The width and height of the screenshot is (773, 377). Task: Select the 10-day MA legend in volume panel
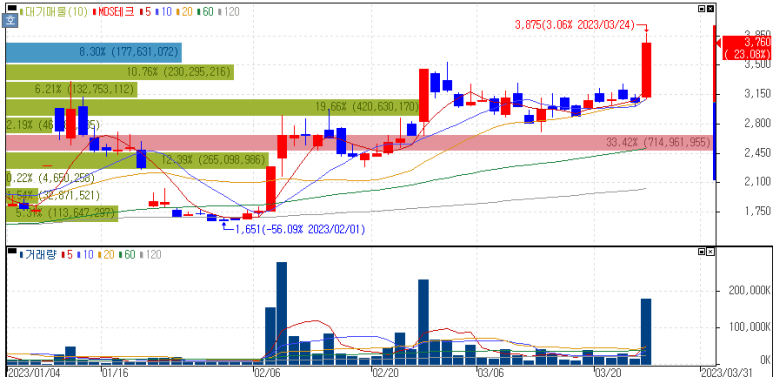[x=86, y=254]
